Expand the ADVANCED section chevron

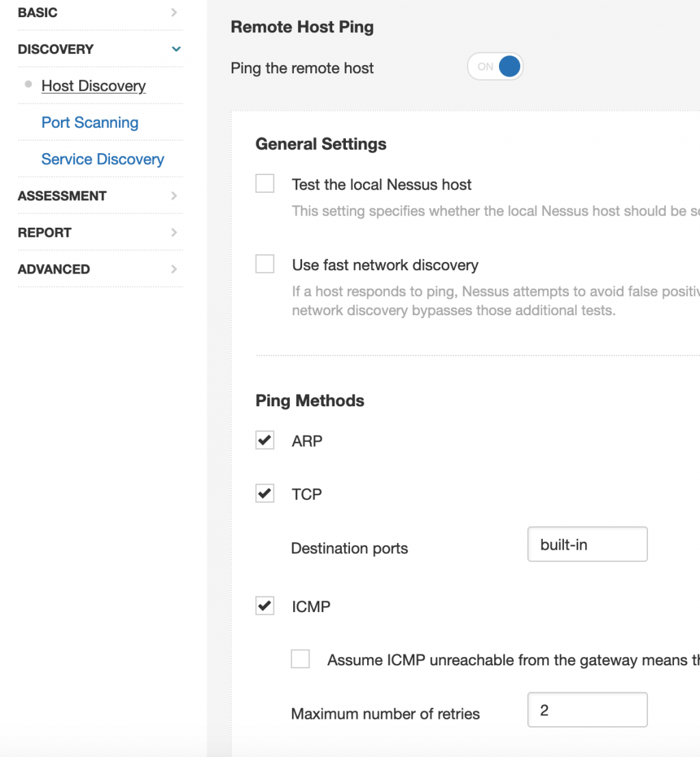pyautogui.click(x=174, y=269)
